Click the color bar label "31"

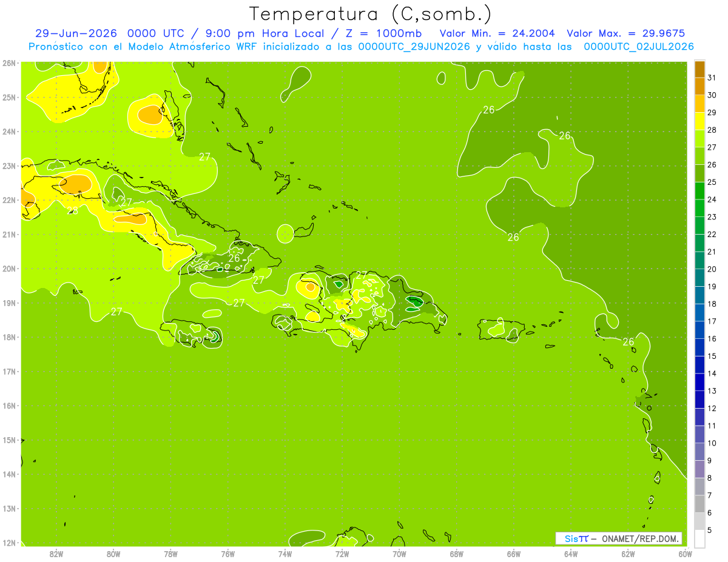713,78
